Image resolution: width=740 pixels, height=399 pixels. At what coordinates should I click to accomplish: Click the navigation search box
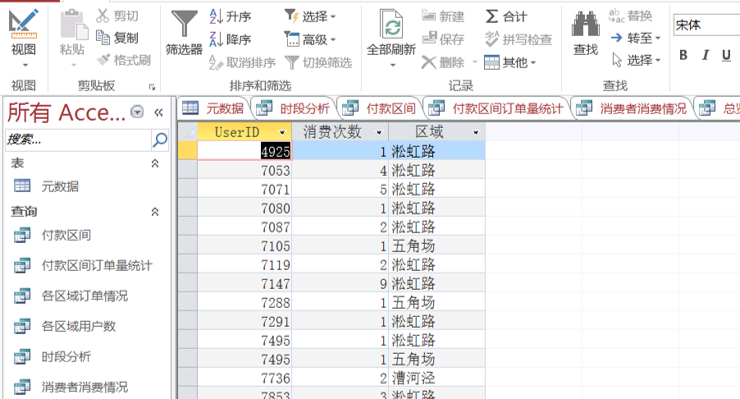click(x=78, y=139)
